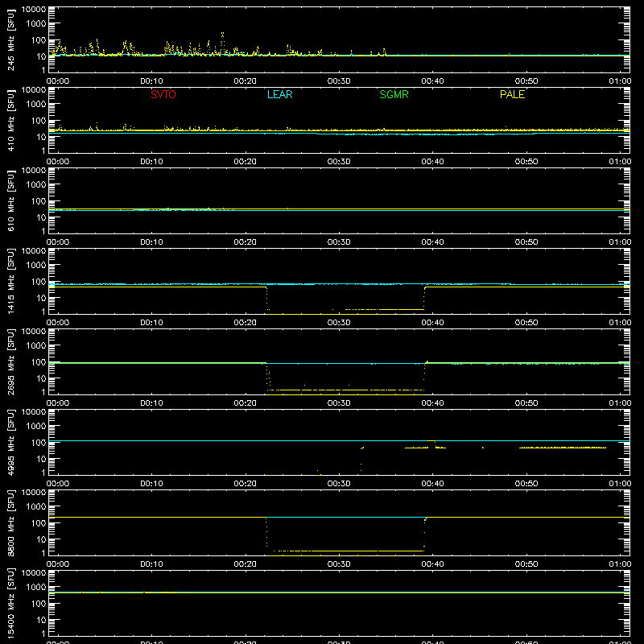Click the 00:00 tick label under 8800 MHz panel

[x=58, y=564]
